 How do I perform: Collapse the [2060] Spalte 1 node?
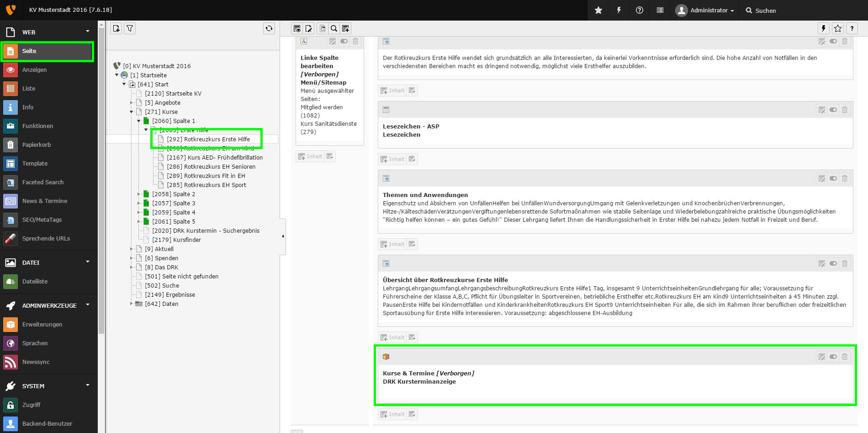(x=139, y=121)
